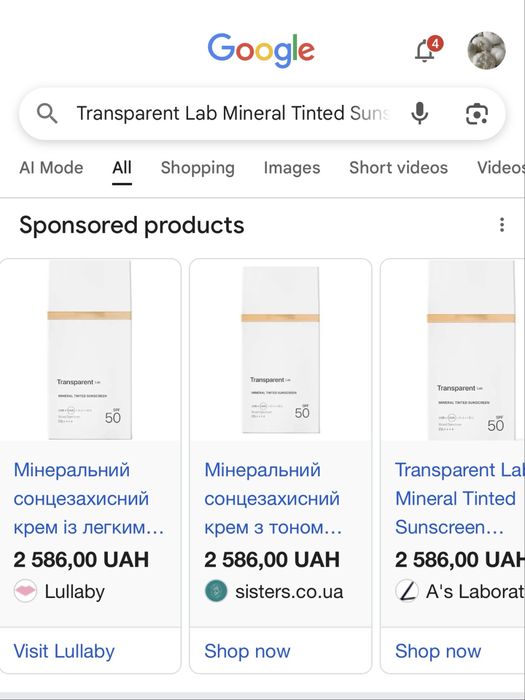
Task: Switch to AI Mode tab
Action: point(51,168)
